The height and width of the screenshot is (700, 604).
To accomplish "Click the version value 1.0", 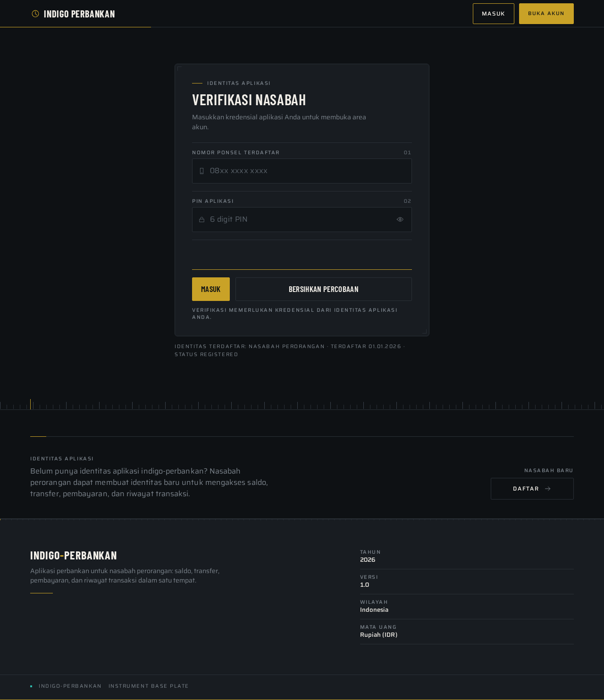I will [365, 584].
